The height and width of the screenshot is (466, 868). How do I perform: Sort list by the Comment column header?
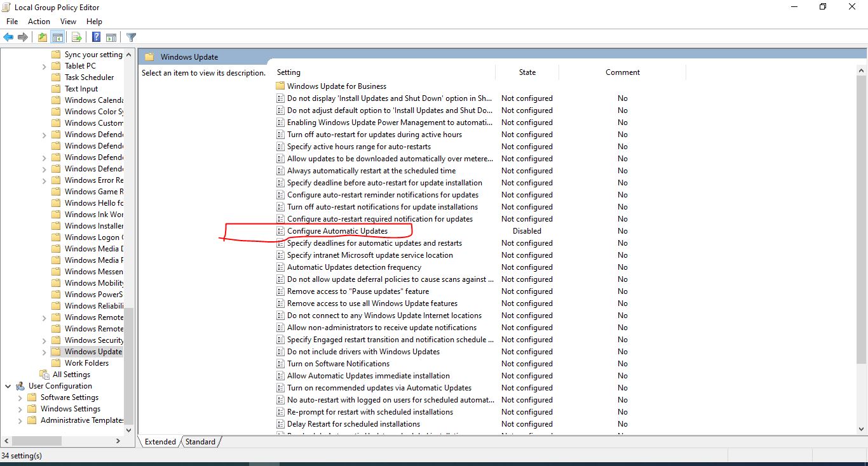[622, 72]
